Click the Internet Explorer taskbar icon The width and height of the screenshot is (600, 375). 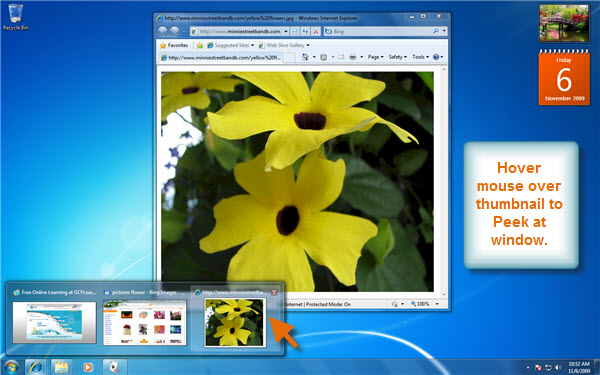coord(36,367)
